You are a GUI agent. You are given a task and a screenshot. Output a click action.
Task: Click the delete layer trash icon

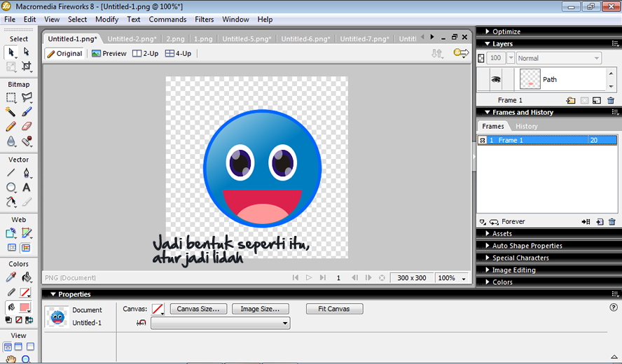pyautogui.click(x=611, y=100)
